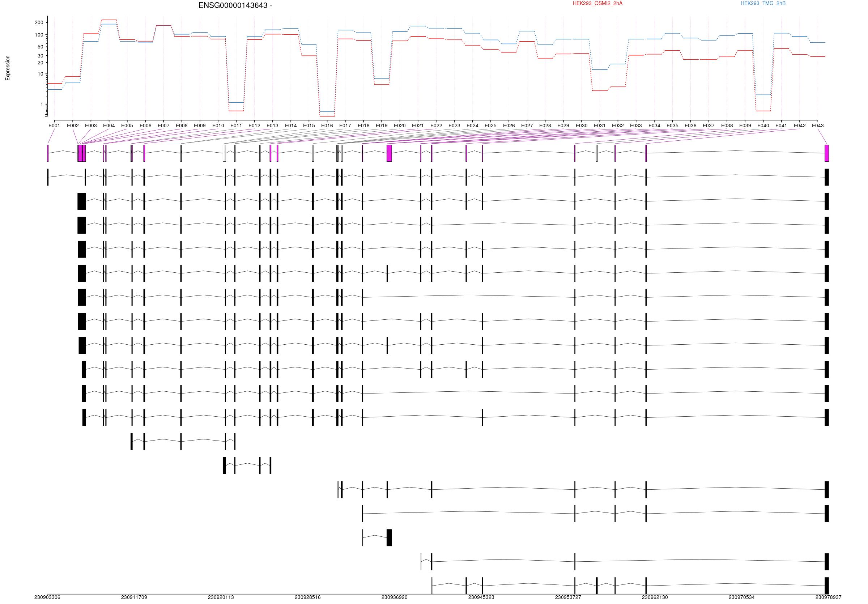
Task: Click exon label E029
Action: (x=563, y=126)
